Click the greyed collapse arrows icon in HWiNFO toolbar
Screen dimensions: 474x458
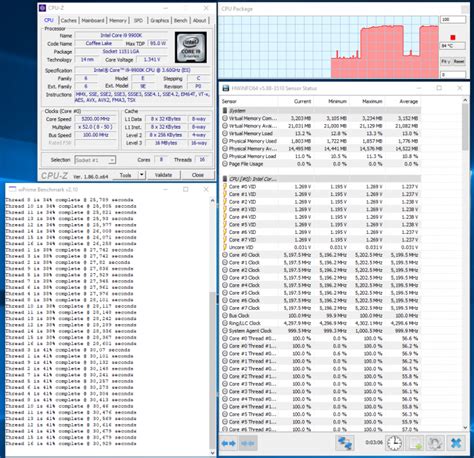[x=247, y=443]
